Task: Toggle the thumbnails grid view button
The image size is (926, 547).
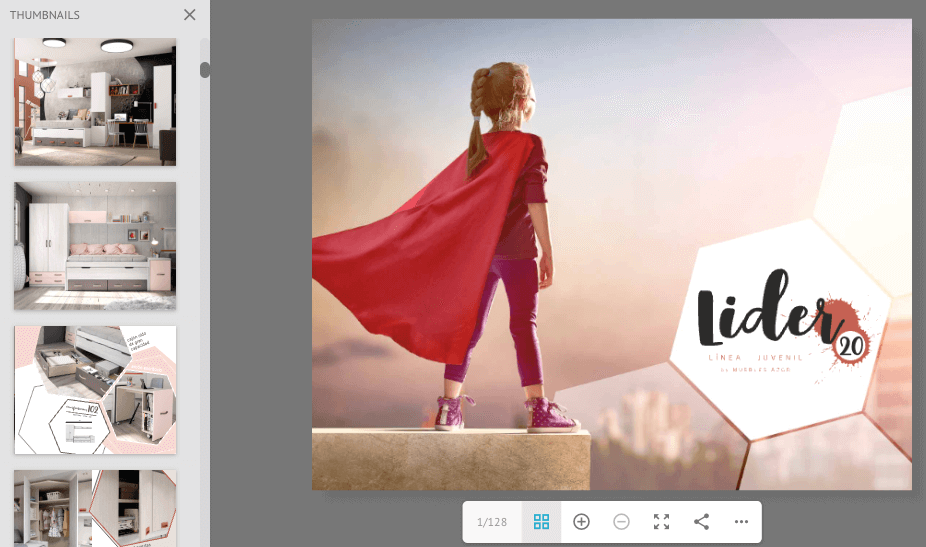Action: [x=541, y=522]
